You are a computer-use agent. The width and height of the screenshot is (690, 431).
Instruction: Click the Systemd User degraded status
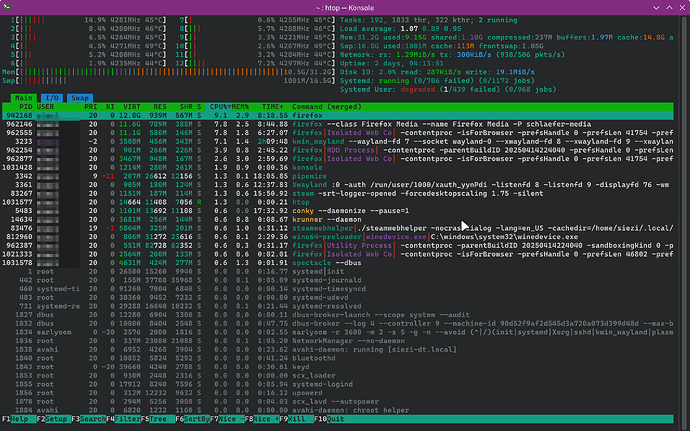418,89
